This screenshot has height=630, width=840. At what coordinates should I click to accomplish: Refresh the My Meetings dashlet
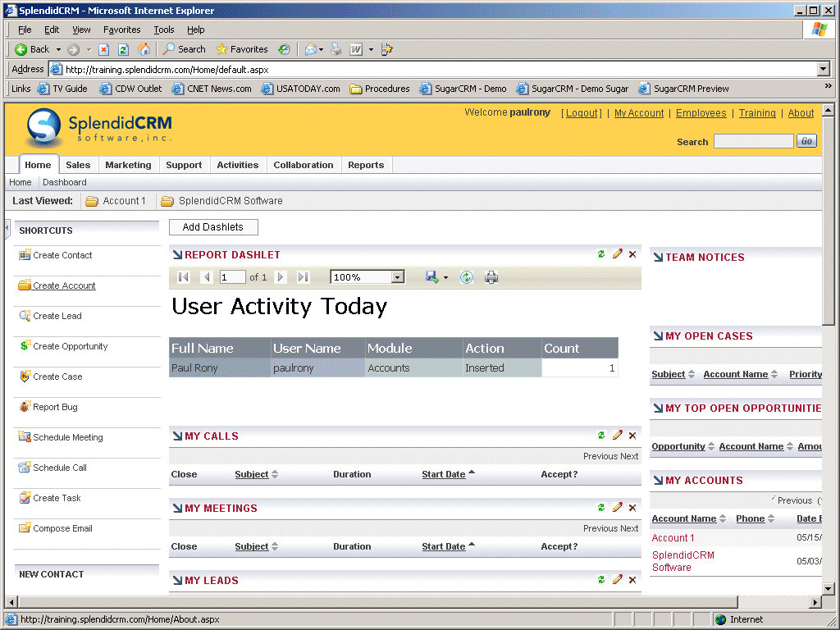[x=601, y=508]
